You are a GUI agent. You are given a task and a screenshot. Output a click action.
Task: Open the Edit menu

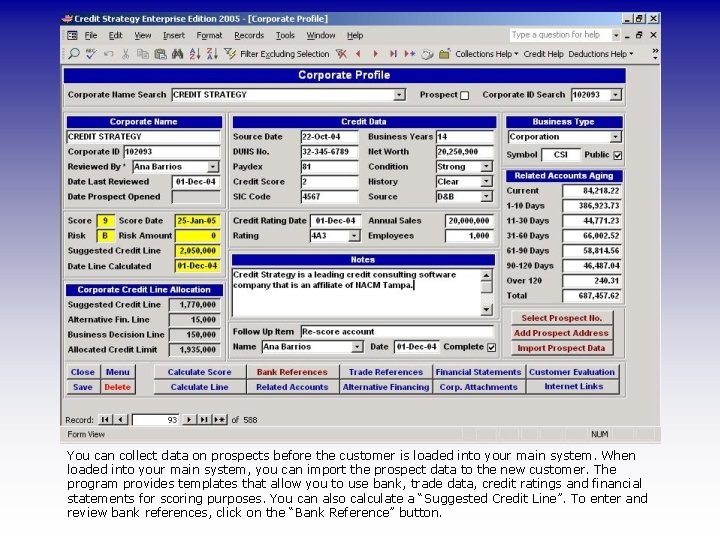(115, 35)
